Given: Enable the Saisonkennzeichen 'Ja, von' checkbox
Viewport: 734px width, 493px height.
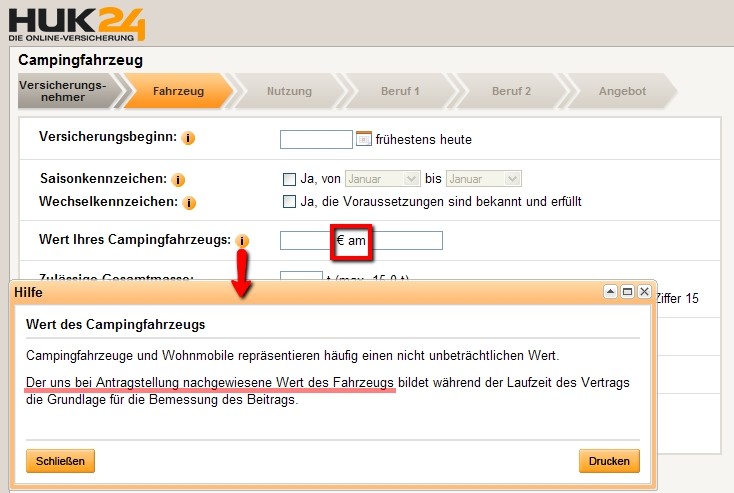Looking at the screenshot, I should point(289,179).
